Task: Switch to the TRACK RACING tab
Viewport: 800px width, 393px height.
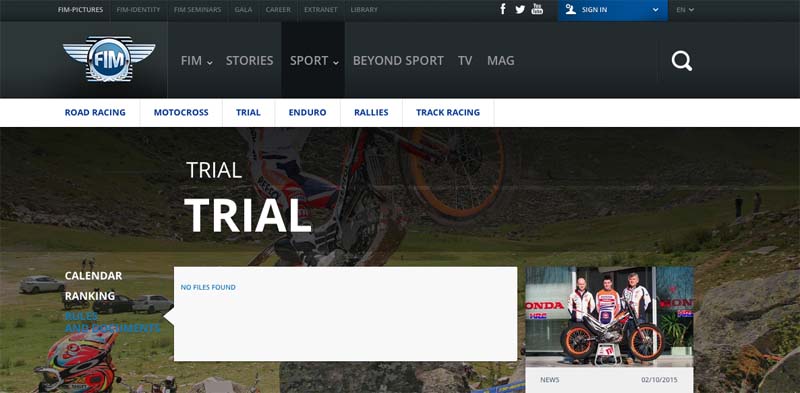Action: (x=448, y=113)
